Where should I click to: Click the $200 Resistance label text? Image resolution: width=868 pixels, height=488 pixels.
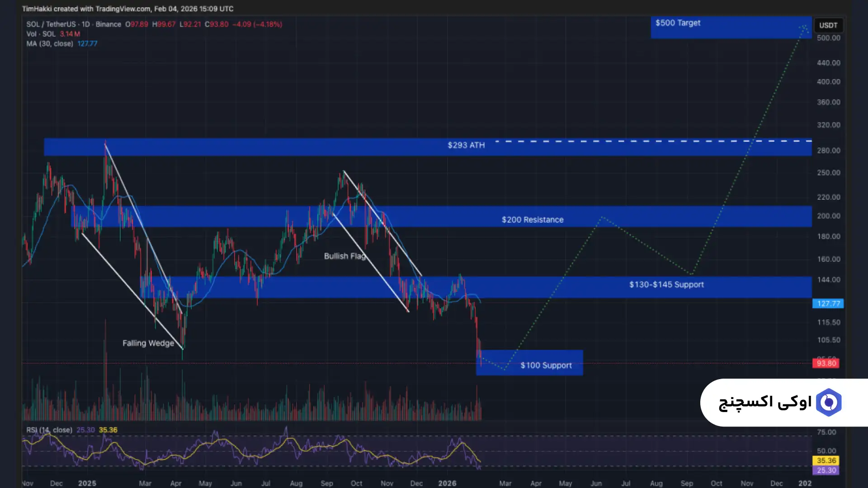pos(532,220)
